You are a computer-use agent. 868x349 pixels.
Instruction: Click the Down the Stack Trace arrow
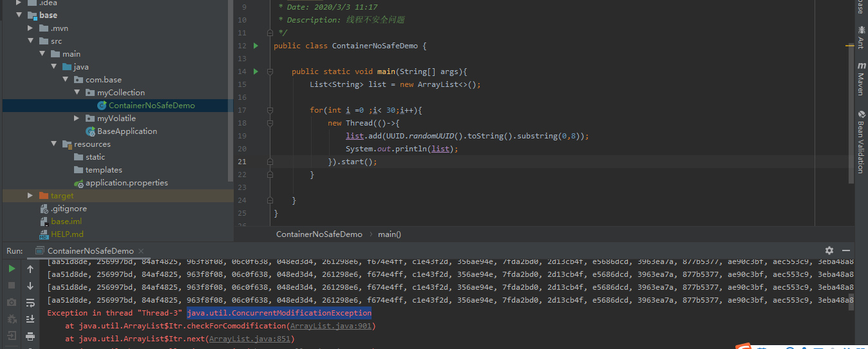tap(30, 285)
